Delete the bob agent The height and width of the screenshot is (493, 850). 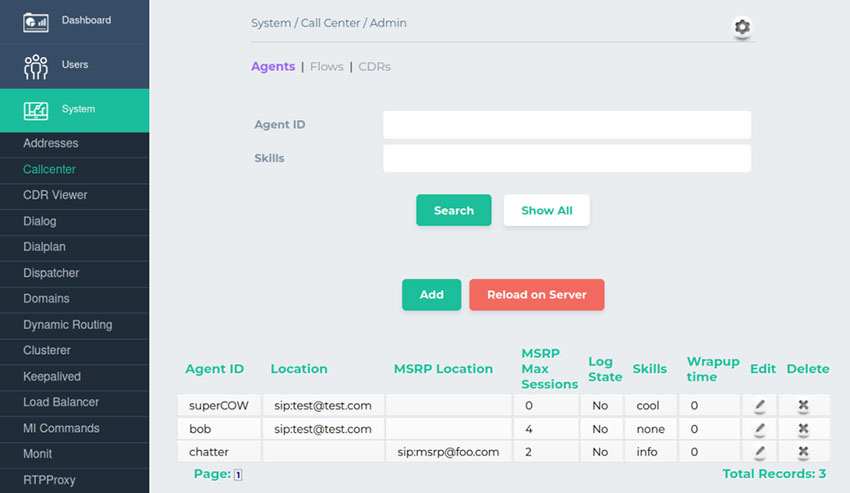pos(803,429)
